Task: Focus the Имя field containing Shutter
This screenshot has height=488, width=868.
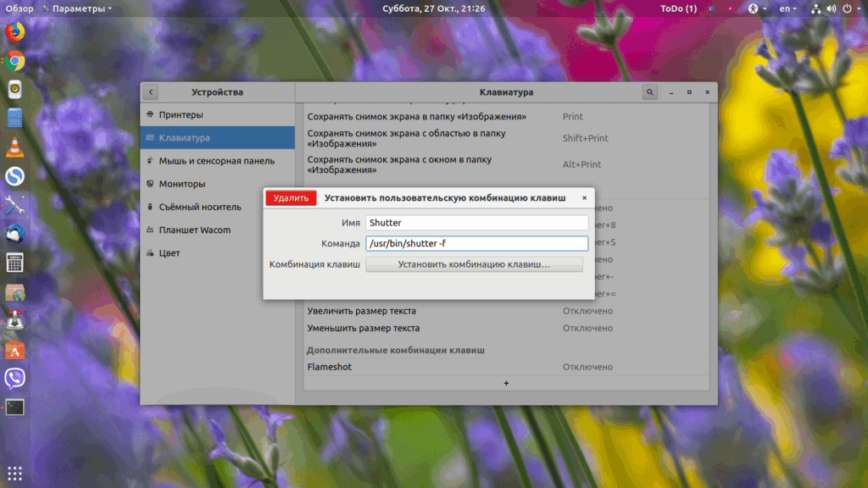Action: coord(476,223)
